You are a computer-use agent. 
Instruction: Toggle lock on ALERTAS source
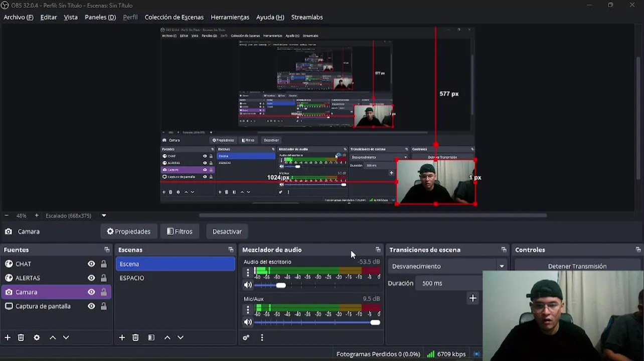pos(104,278)
